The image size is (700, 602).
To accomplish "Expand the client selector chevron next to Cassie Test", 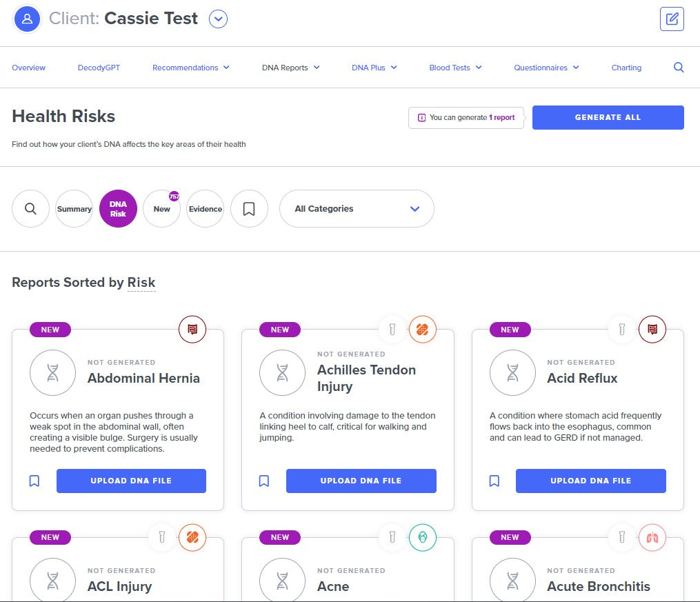I will click(218, 19).
